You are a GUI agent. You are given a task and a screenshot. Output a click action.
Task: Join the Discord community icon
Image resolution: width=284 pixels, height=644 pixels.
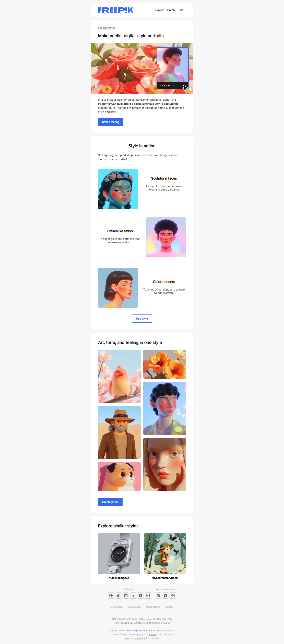(158, 596)
